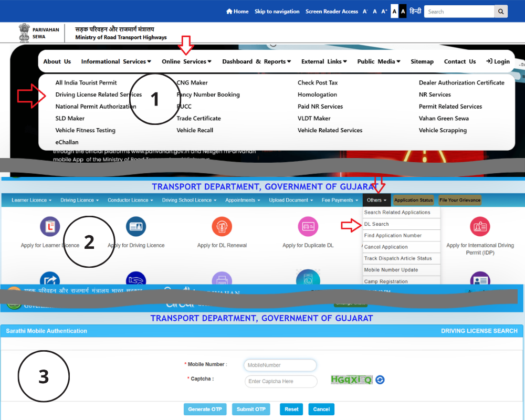This screenshot has height=420, width=525.
Task: Click the International Driving Permit icon
Action: pyautogui.click(x=480, y=226)
